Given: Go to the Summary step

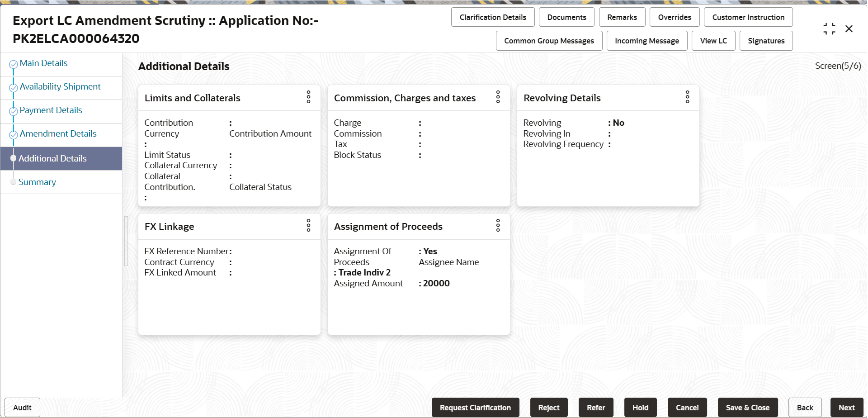Looking at the screenshot, I should [38, 182].
